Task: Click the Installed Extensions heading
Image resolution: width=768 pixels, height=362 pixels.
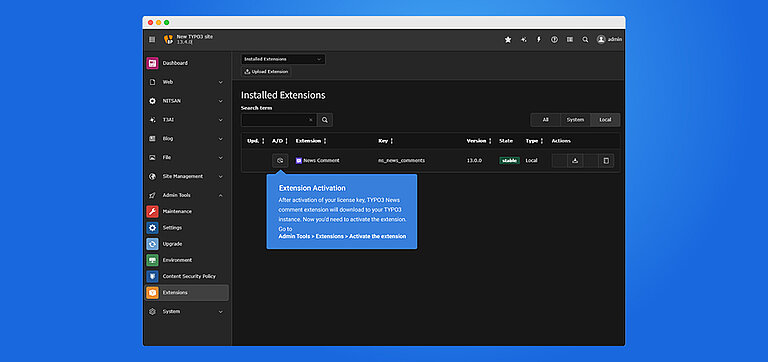Action: (283, 95)
